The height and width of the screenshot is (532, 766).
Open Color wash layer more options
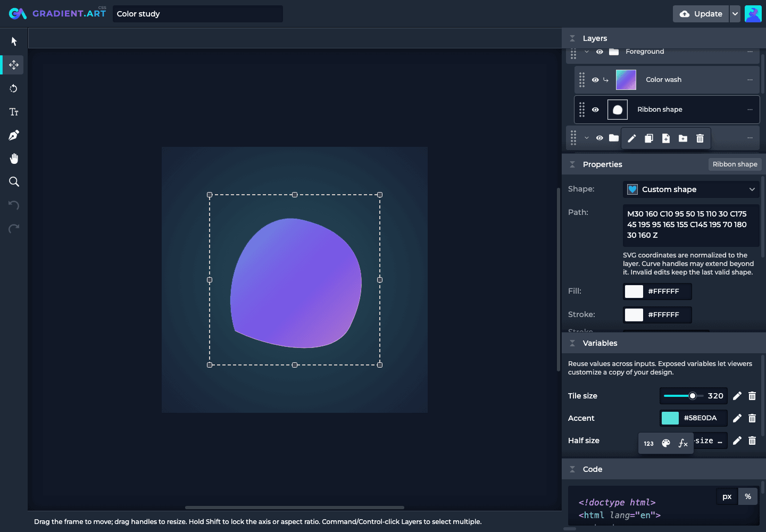[750, 80]
